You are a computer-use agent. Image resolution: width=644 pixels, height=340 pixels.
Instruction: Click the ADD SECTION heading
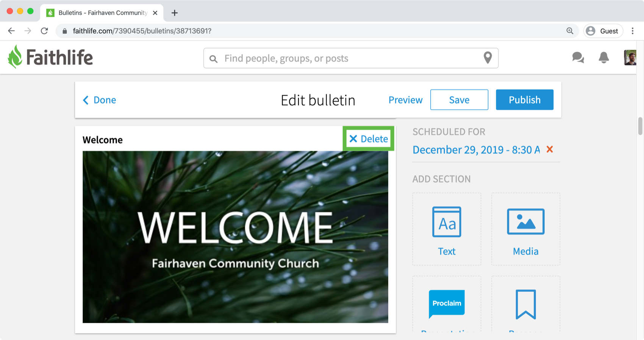pyautogui.click(x=442, y=179)
